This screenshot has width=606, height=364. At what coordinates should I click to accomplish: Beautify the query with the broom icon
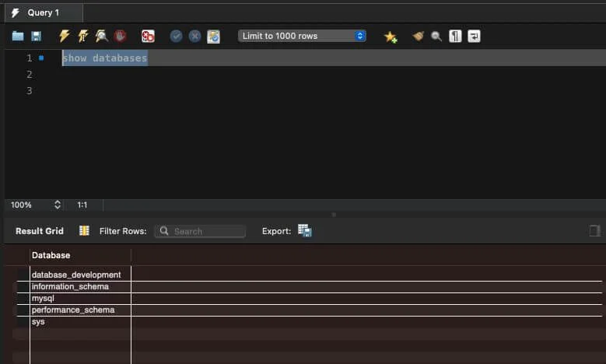(419, 37)
